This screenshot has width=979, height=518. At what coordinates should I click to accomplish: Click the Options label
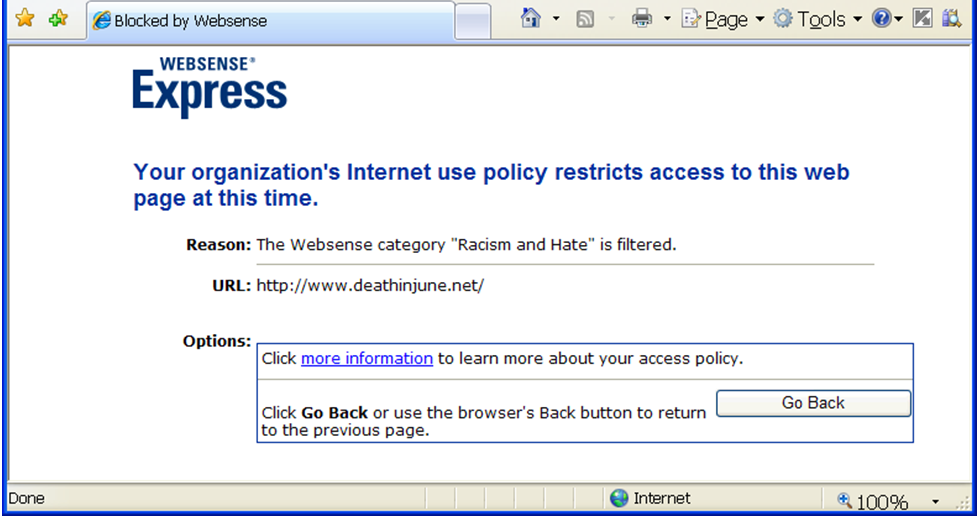click(217, 341)
